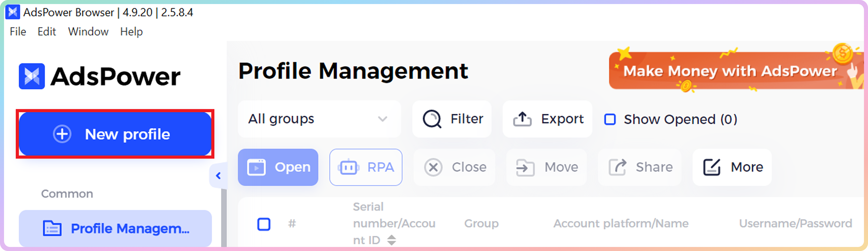Click the Filter magnifier icon
The width and height of the screenshot is (868, 251).
(x=432, y=119)
